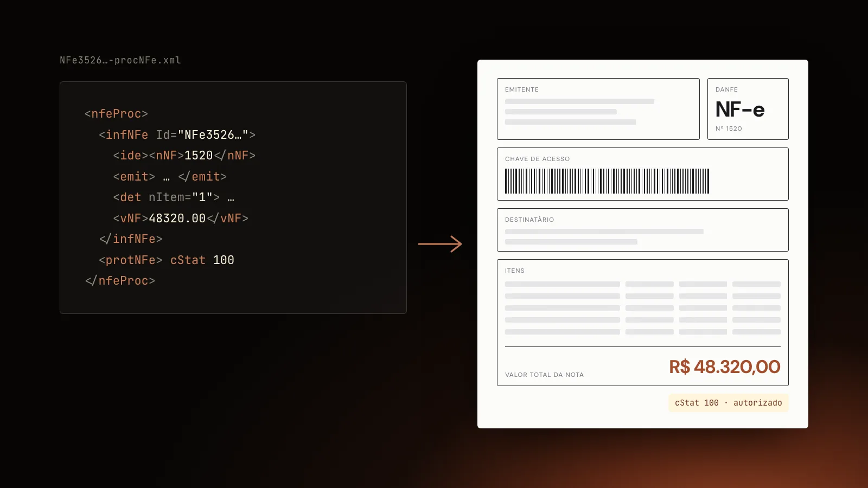
Task: Click the VALOR TOTAL DA NOTA label
Action: point(545,375)
